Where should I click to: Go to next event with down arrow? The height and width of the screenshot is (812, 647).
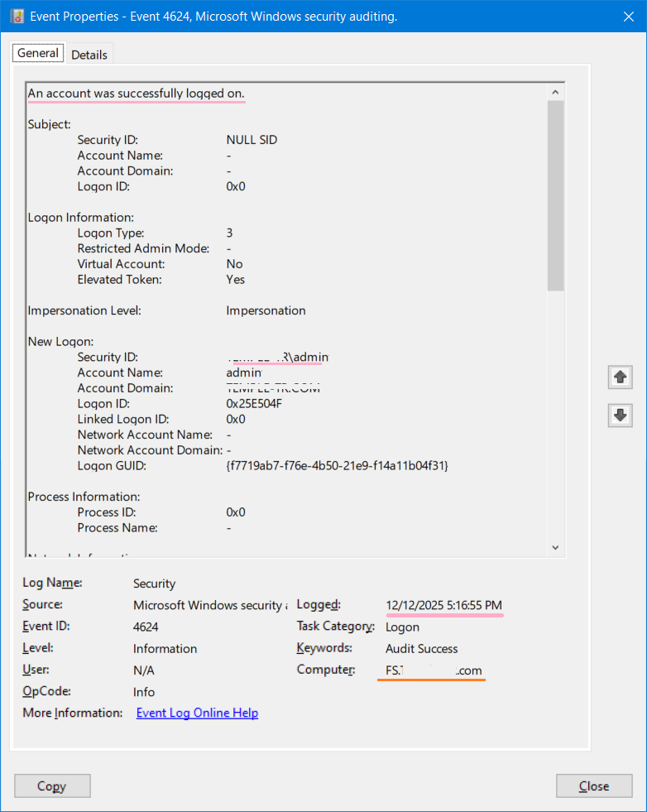(620, 416)
